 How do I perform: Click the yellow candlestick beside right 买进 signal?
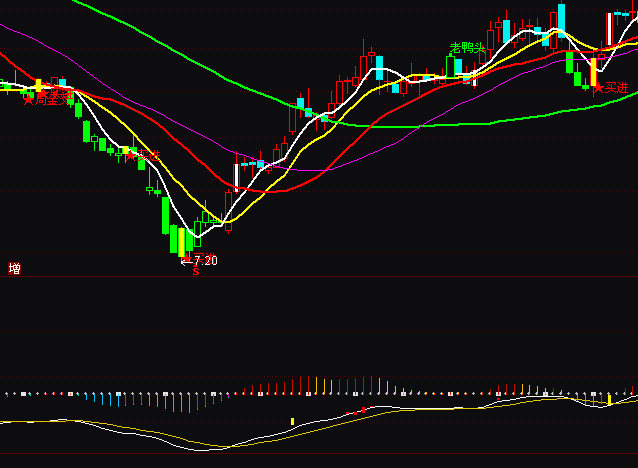(x=592, y=73)
